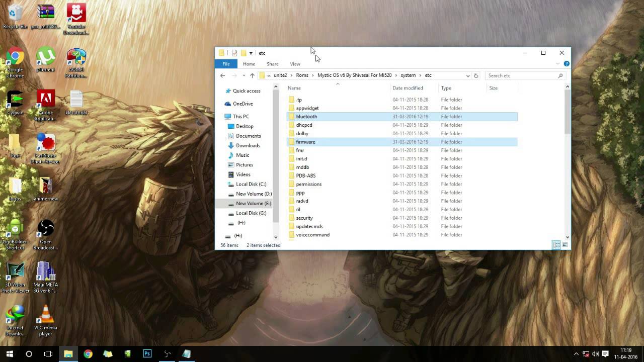Click the Properties quick access toolbar icon
644x362 pixels.
coord(234,53)
